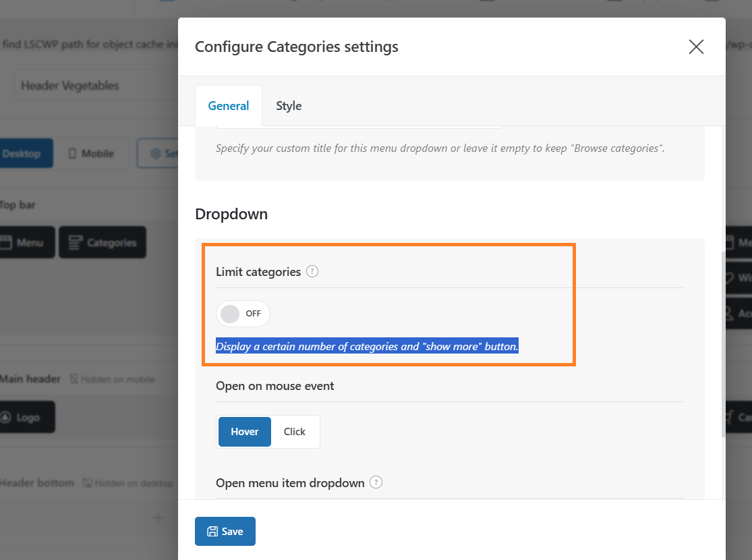Click the Configure Categories settings title
The image size is (752, 560).
pyautogui.click(x=296, y=47)
